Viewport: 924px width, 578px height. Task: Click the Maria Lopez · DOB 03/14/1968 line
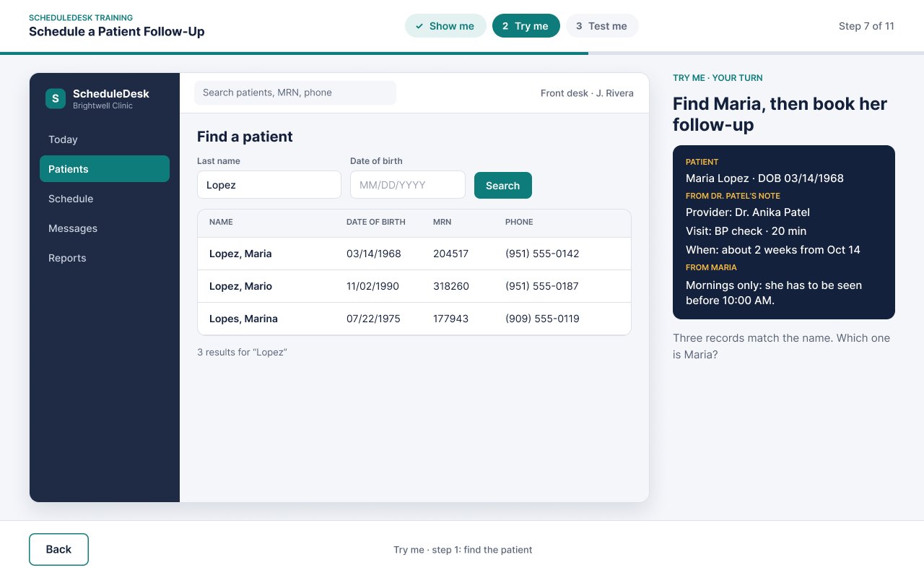(764, 178)
